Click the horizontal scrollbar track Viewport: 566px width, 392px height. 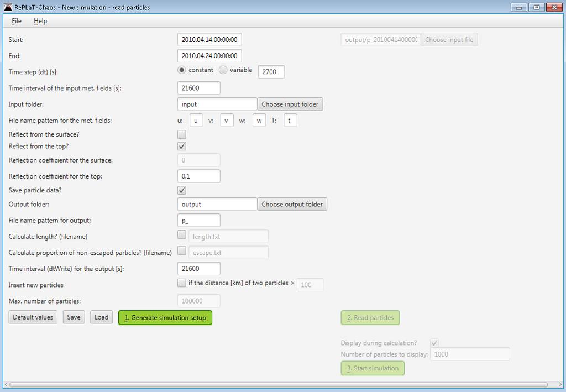click(x=279, y=384)
